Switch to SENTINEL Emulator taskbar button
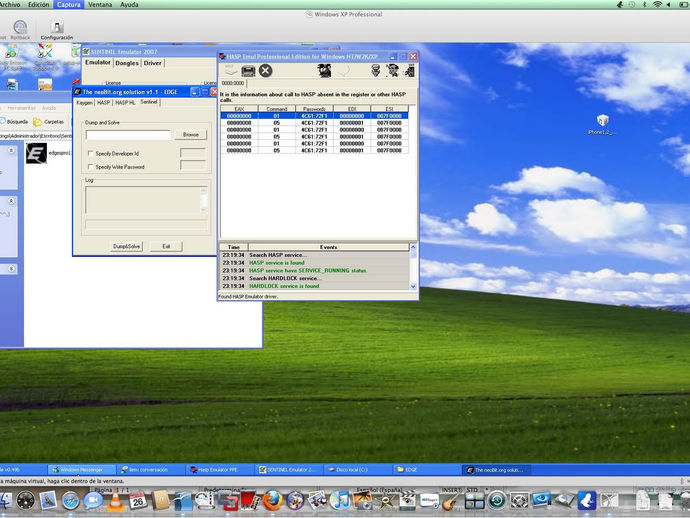The width and height of the screenshot is (690, 518). click(289, 470)
